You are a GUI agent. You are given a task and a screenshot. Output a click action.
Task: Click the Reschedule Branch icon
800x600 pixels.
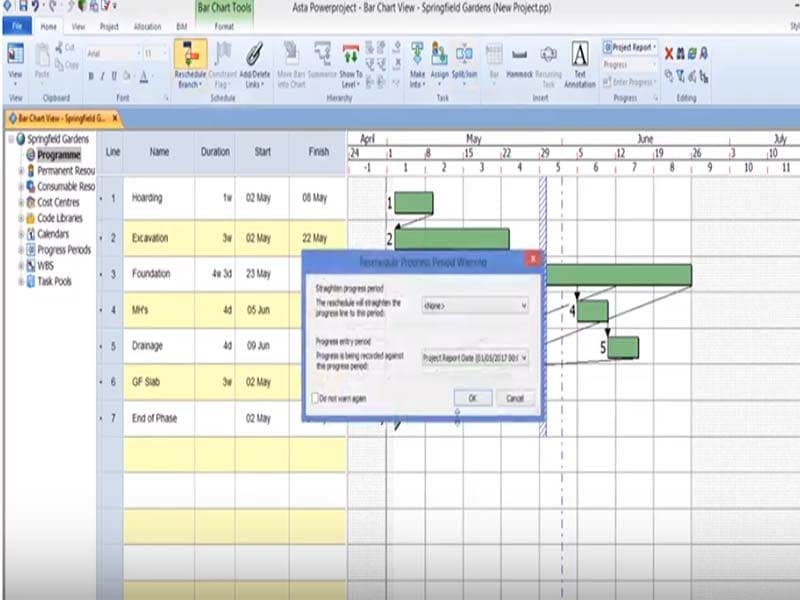coord(190,55)
